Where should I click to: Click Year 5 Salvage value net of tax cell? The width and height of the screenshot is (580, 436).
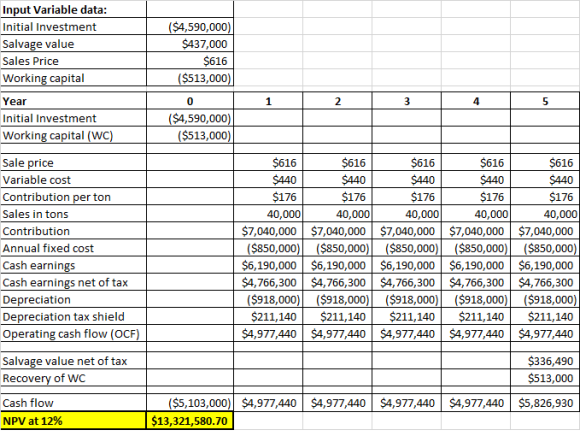[x=545, y=361]
